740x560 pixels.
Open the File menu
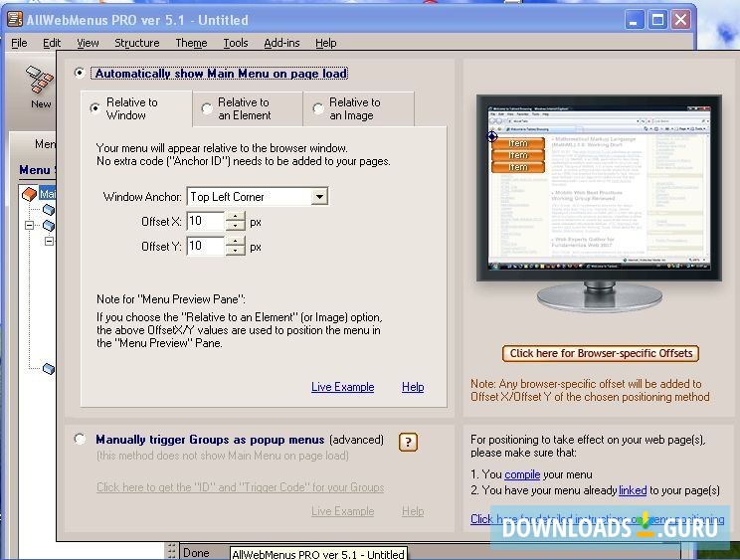click(x=19, y=43)
